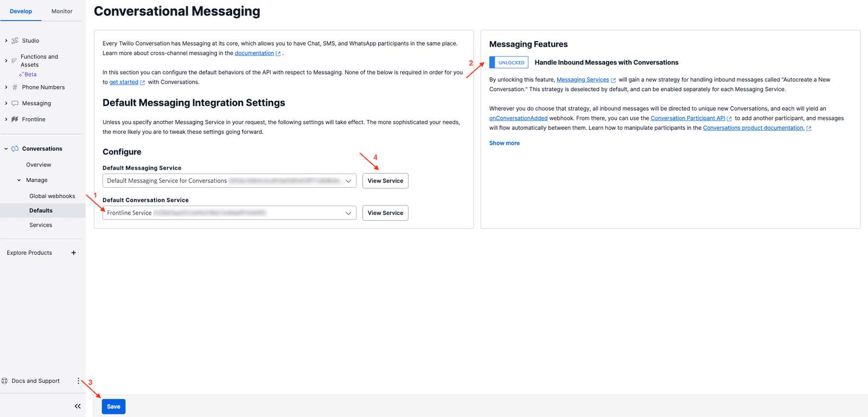The image size is (868, 417).
Task: Click the Phone Numbers hash icon
Action: pos(15,87)
